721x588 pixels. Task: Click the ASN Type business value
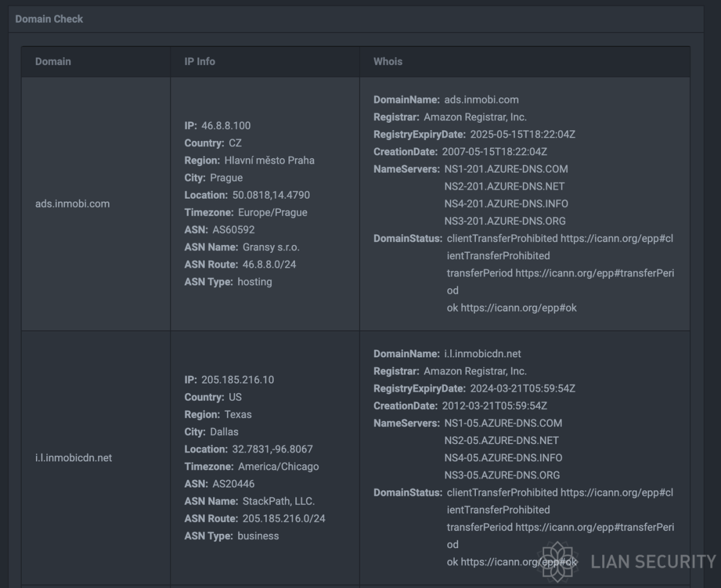click(258, 536)
